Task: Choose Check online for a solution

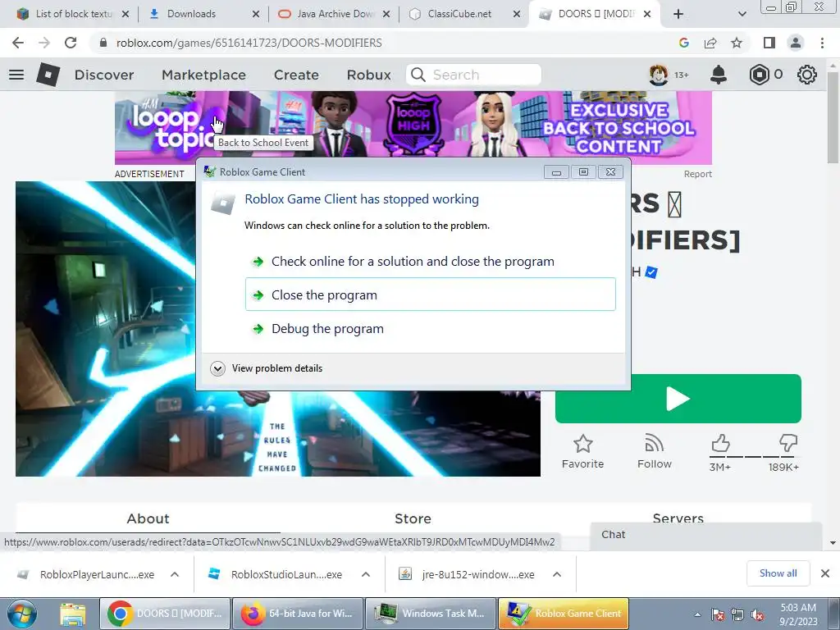Action: (x=431, y=262)
